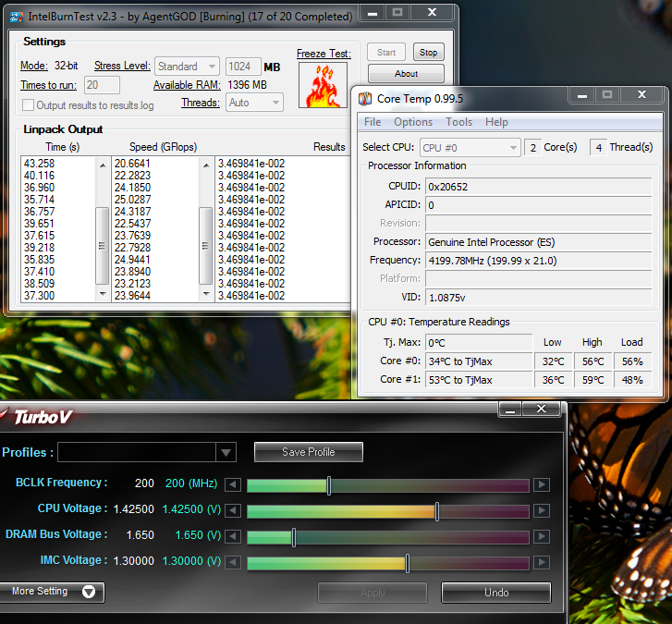Click the Speed column scrollbar up arrow

pyautogui.click(x=206, y=165)
